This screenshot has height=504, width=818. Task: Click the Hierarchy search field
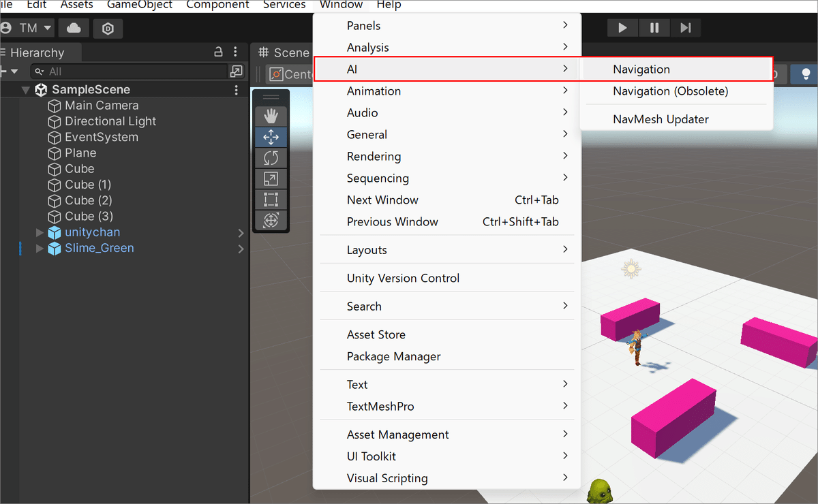click(130, 71)
